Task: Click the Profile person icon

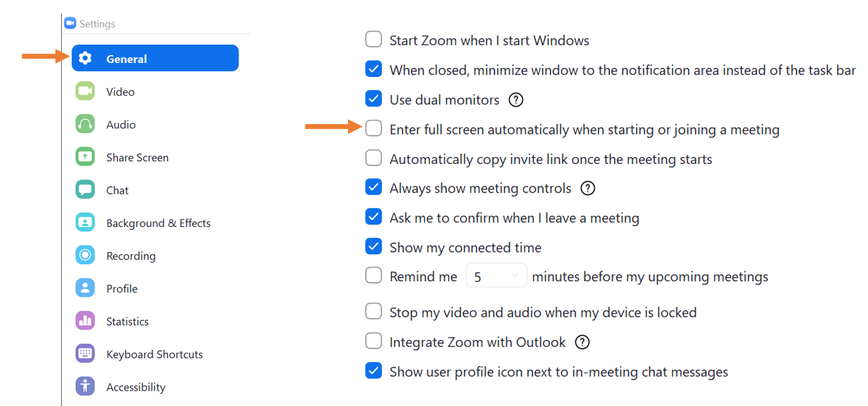Action: click(85, 288)
